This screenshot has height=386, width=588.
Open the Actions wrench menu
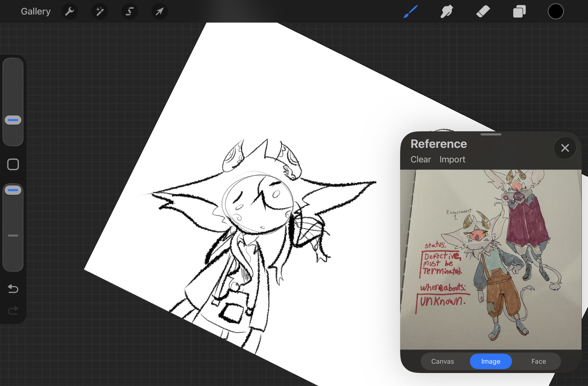(x=69, y=11)
